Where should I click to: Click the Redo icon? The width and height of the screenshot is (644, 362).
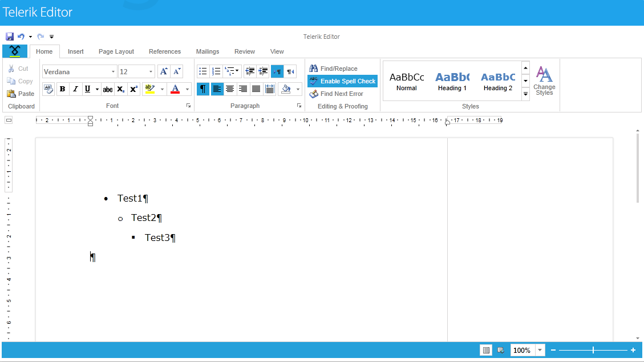point(40,37)
